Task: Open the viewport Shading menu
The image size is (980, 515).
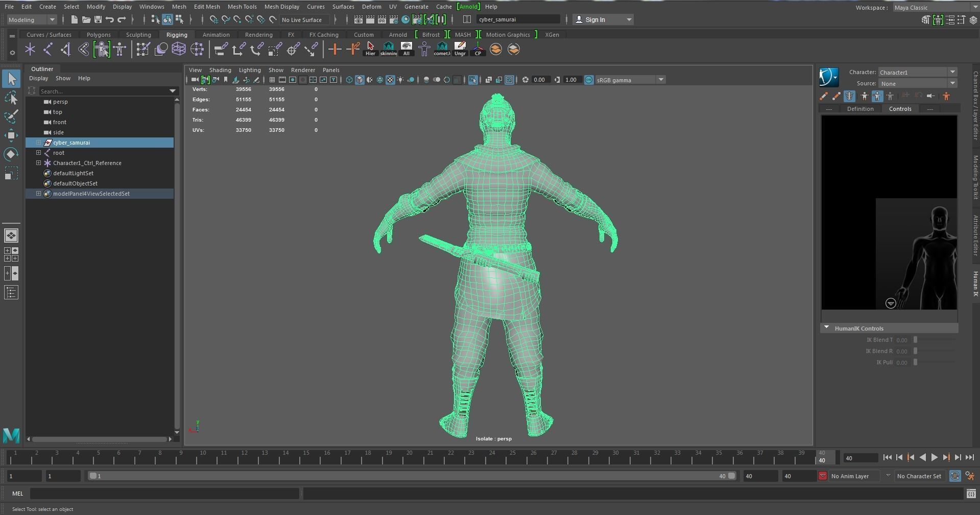Action: click(x=220, y=70)
